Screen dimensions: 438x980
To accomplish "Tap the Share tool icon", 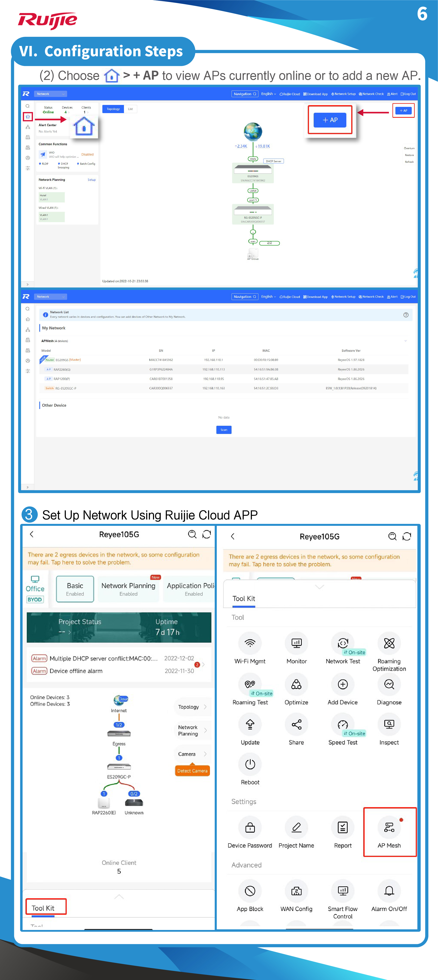I will [x=297, y=724].
